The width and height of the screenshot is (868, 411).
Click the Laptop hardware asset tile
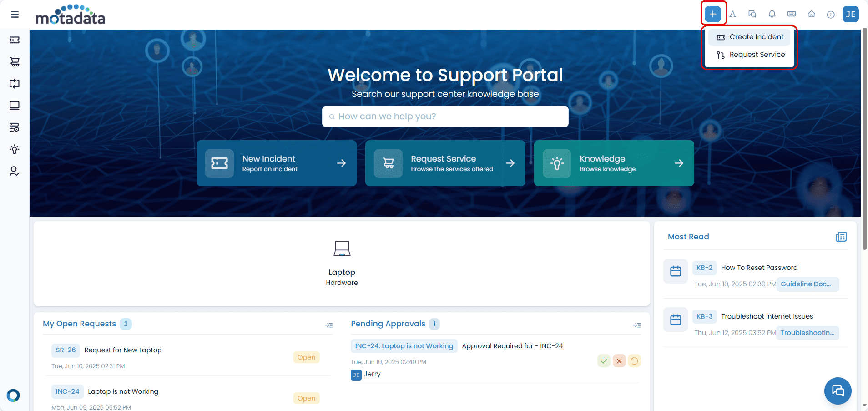[342, 263]
